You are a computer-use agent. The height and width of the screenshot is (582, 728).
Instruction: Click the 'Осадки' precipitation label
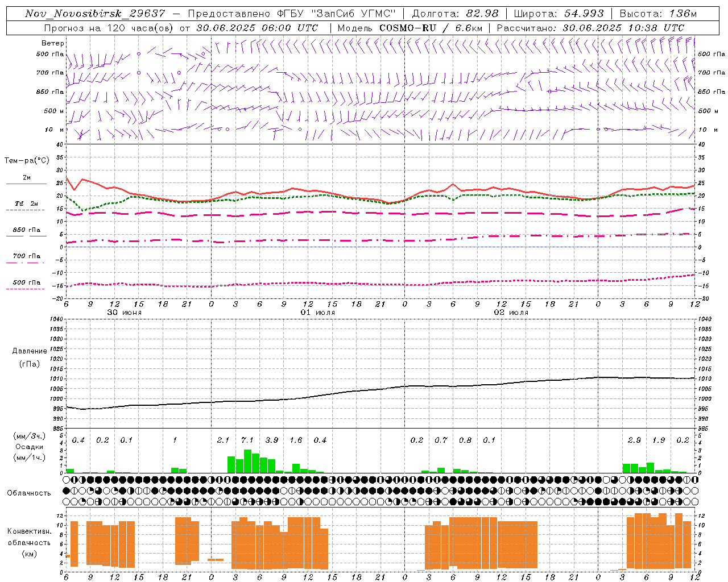pos(29,447)
